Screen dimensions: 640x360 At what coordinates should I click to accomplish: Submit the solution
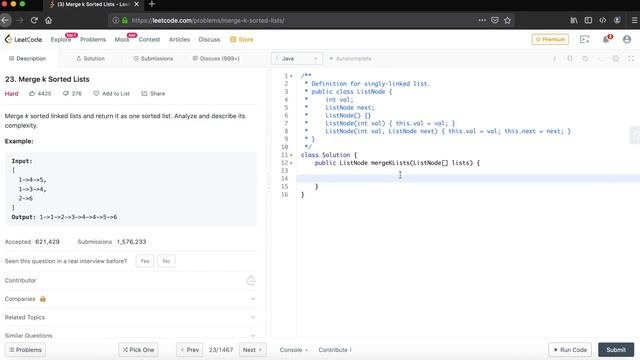click(616, 350)
